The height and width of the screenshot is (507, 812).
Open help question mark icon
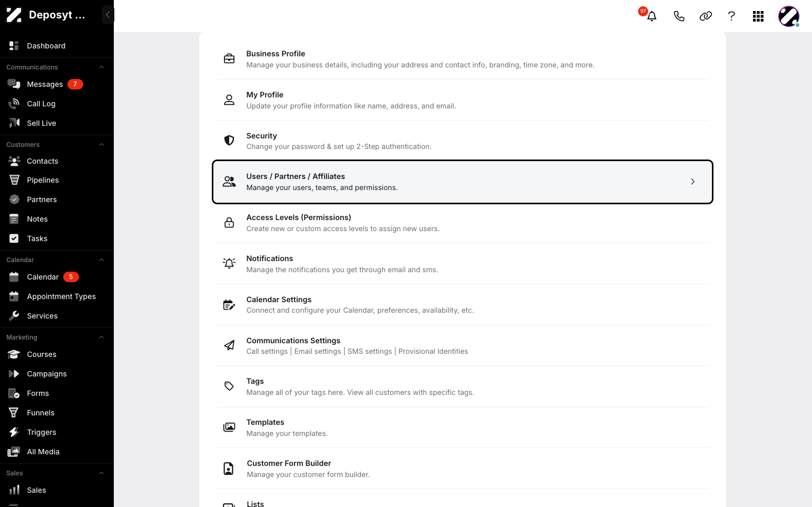click(x=731, y=16)
